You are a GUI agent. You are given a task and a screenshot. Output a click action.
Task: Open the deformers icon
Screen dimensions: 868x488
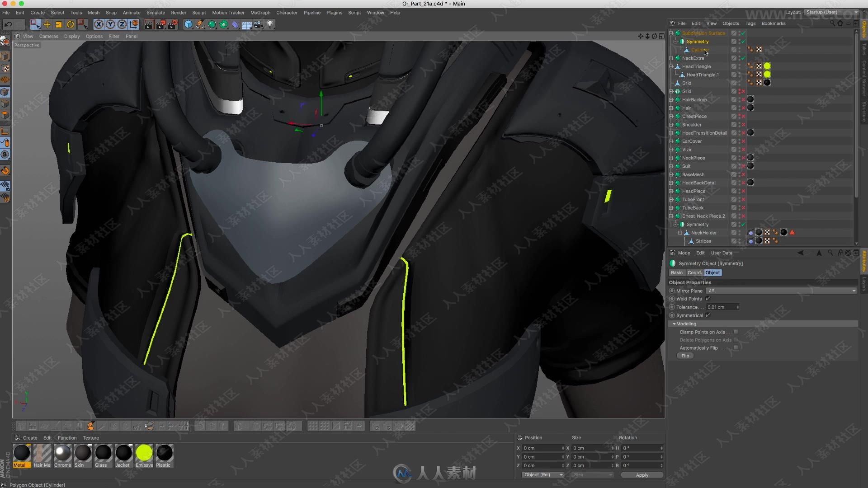coord(235,24)
